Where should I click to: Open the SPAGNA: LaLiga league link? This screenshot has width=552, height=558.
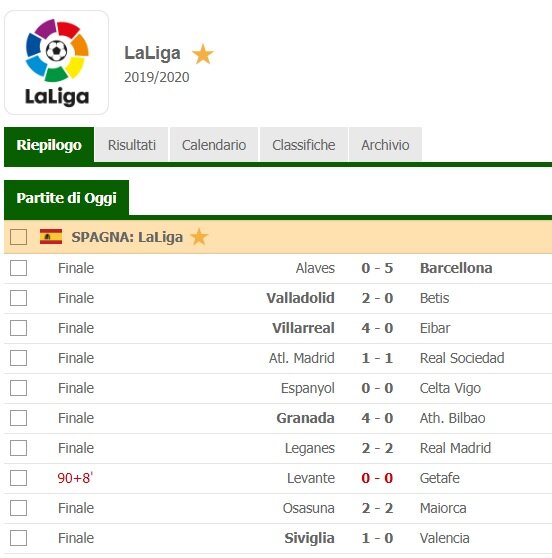pos(127,237)
